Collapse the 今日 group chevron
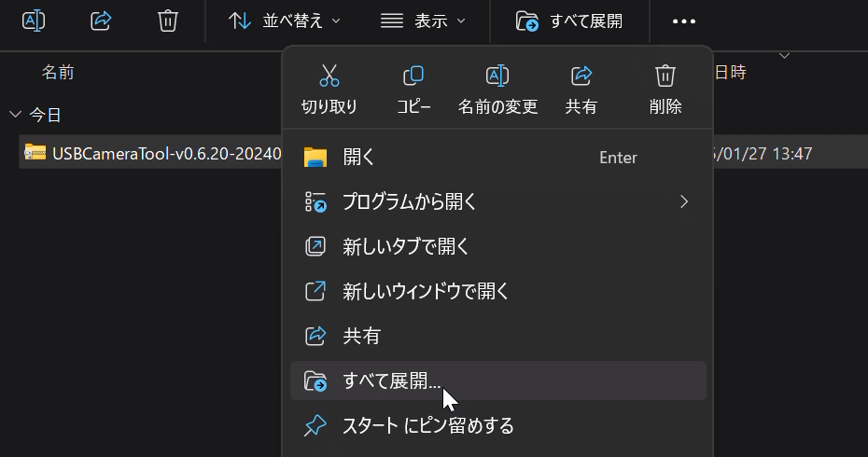Viewport: 868px width, 457px height. point(15,115)
